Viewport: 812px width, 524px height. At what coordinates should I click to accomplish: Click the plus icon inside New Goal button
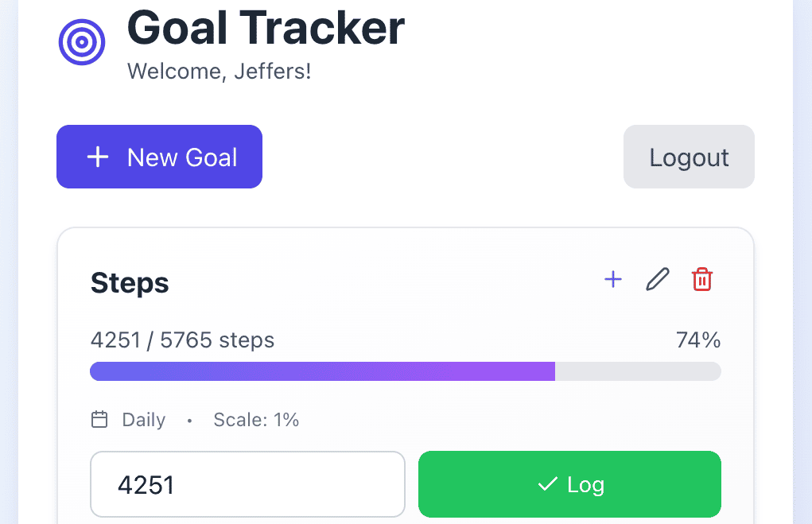97,157
